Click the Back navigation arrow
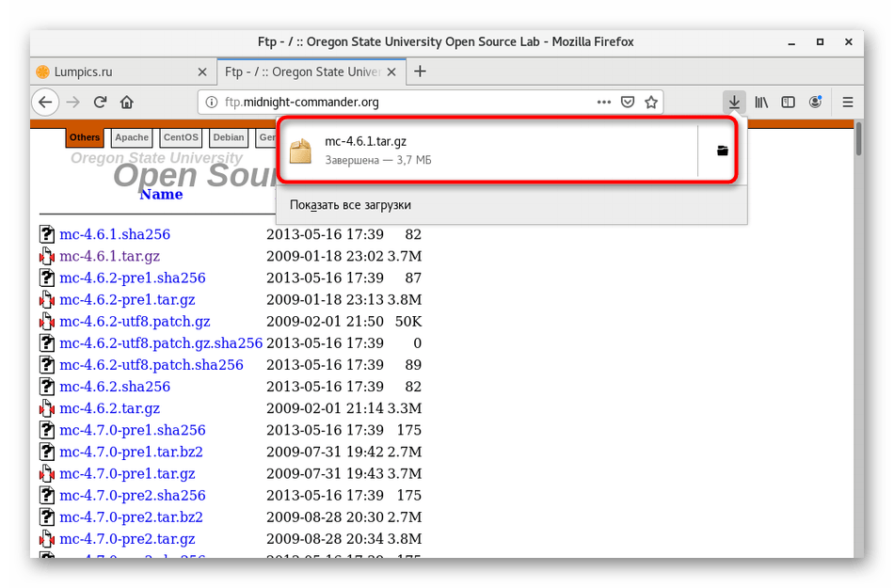894x588 pixels. pos(45,102)
